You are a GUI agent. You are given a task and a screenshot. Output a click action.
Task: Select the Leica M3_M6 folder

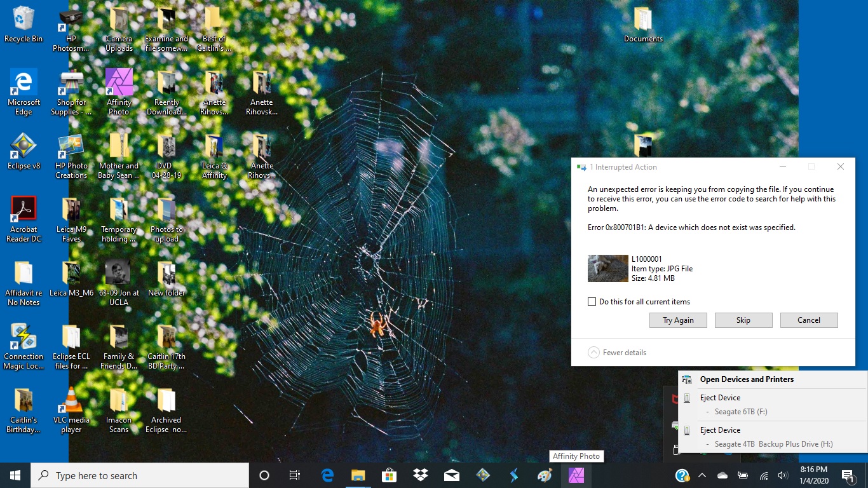(71, 279)
